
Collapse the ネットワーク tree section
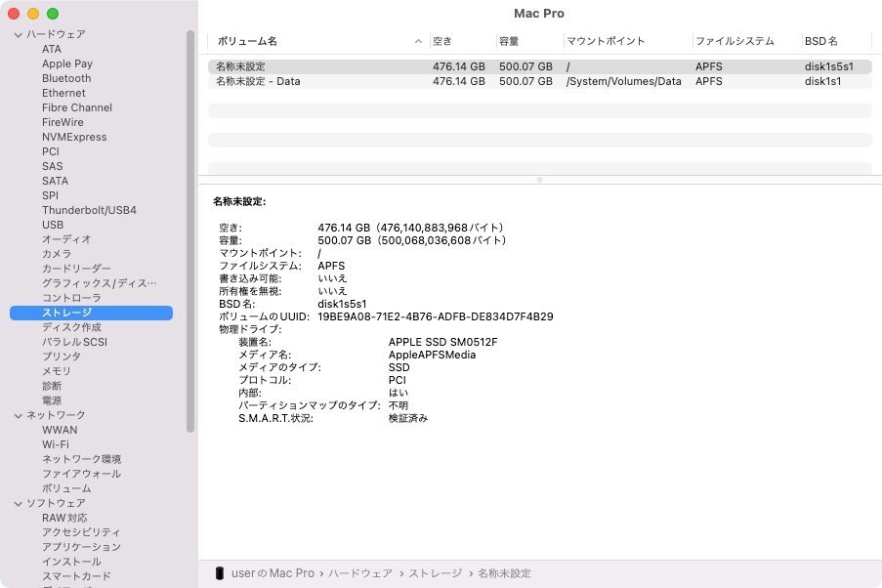click(x=17, y=415)
